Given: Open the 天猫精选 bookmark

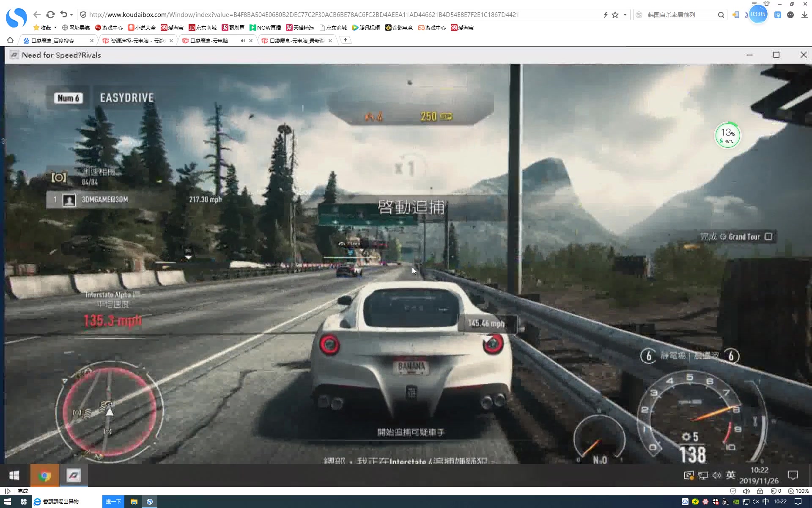Looking at the screenshot, I should click(x=300, y=28).
